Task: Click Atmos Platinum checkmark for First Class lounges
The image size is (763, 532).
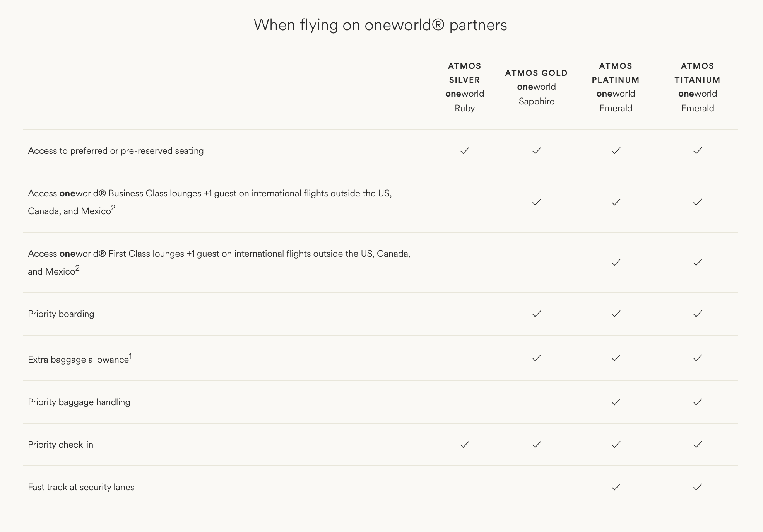Action: (x=616, y=263)
